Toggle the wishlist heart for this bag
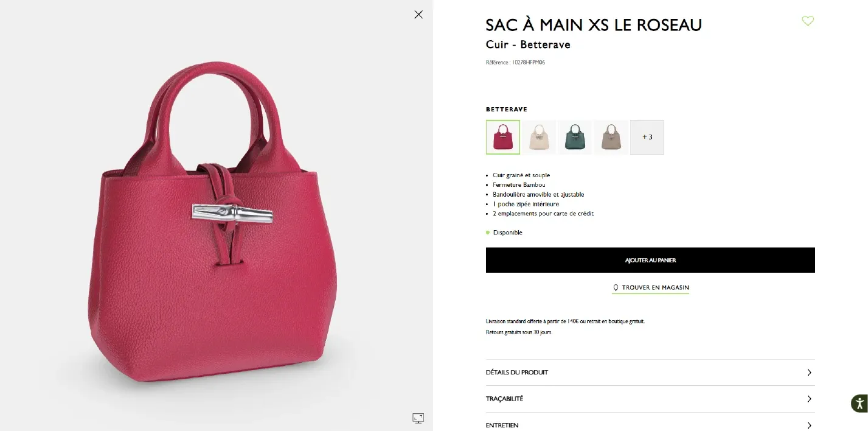868x431 pixels. click(x=808, y=20)
